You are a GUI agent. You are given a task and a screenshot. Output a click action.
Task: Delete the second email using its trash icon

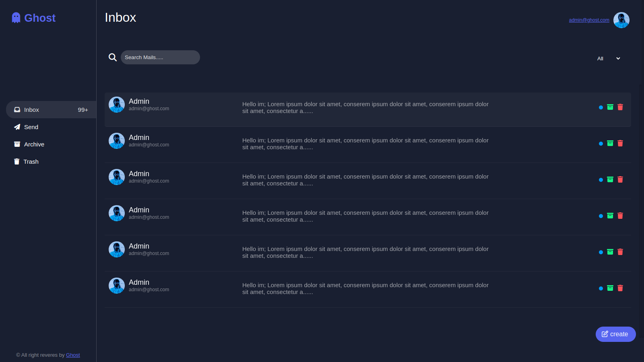pyautogui.click(x=620, y=143)
